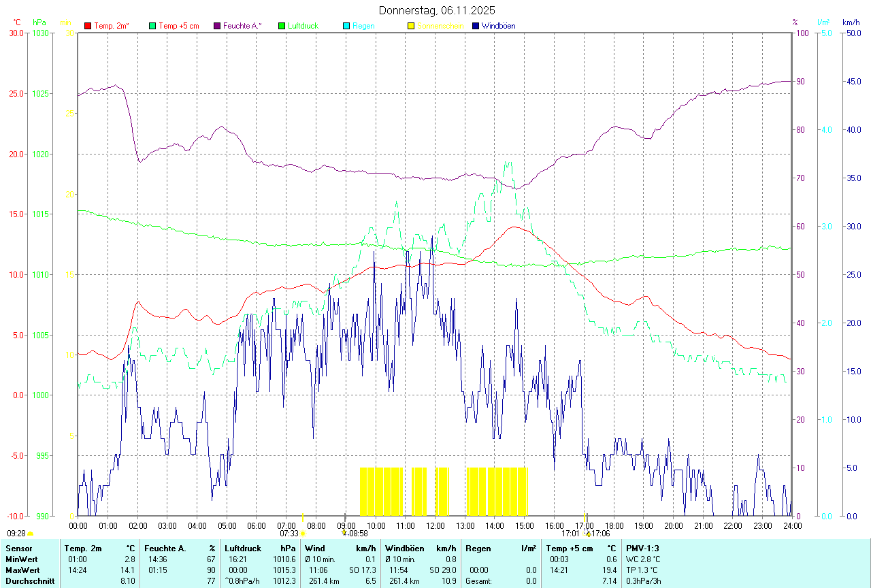Viewport: 871px width, 588px height.
Task: Click the sunset marker at 17:01
Action: coord(585,534)
